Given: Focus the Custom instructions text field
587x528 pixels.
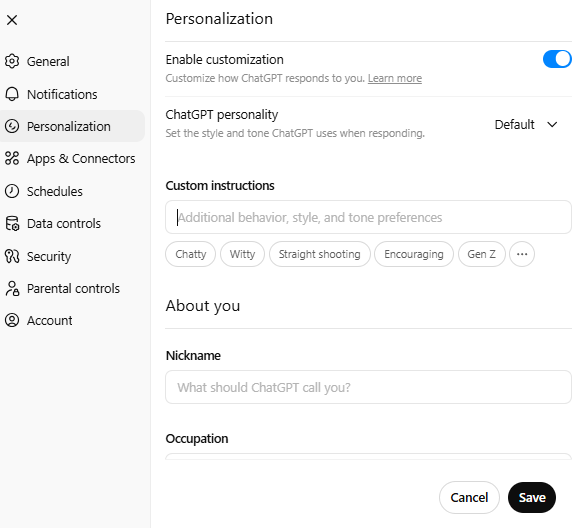Looking at the screenshot, I should 368,217.
